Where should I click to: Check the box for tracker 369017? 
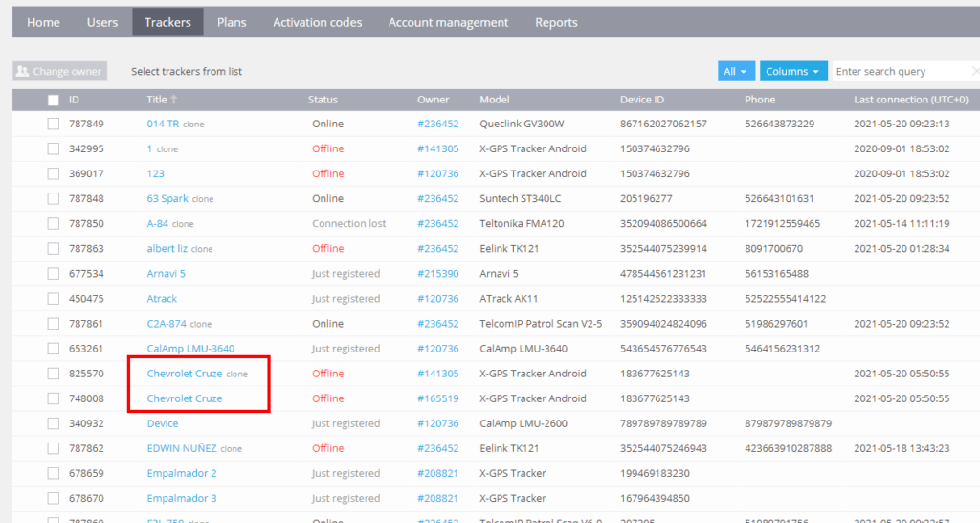tap(54, 174)
